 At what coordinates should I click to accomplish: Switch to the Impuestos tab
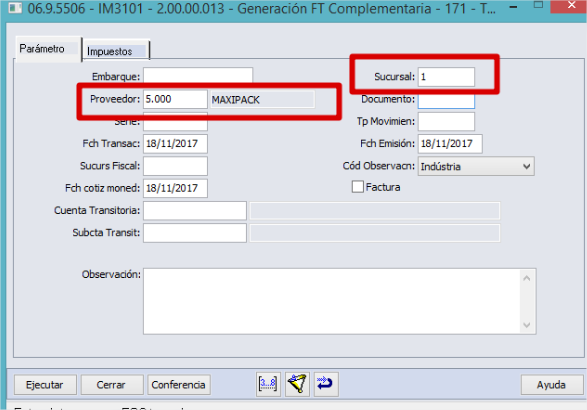tap(116, 51)
